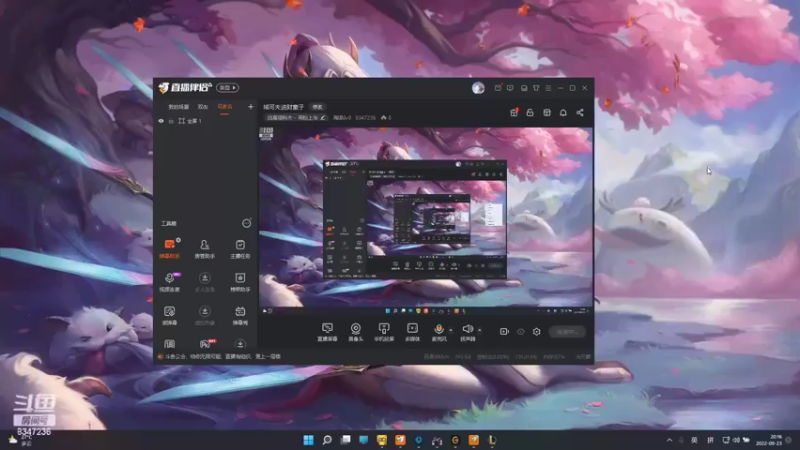Expand the speaker options arrow
This screenshot has height=450, width=800.
479,330
